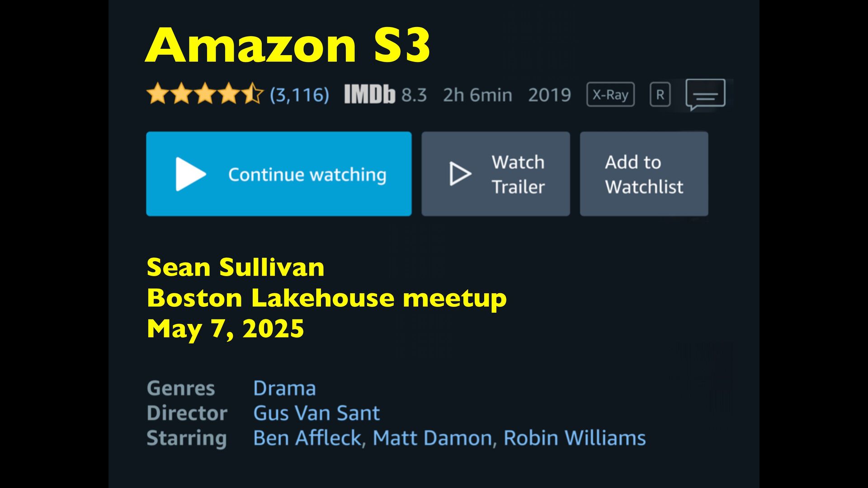The height and width of the screenshot is (488, 868).
Task: Open Robin Williams' actor page
Action: coord(575,438)
